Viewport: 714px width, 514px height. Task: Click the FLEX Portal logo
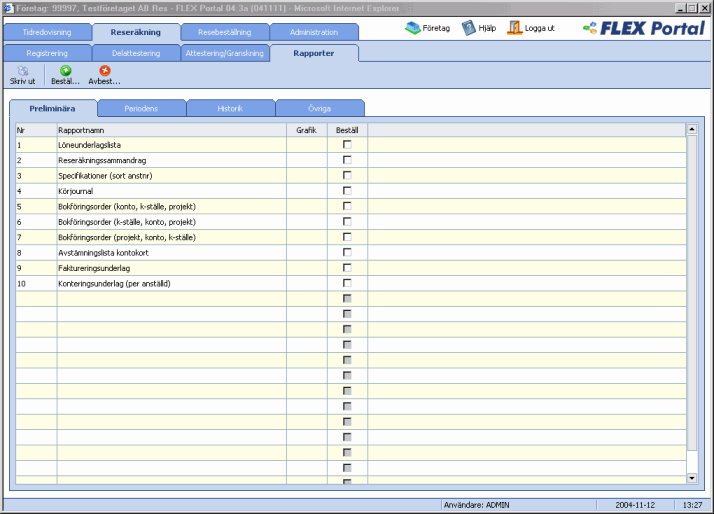point(643,29)
